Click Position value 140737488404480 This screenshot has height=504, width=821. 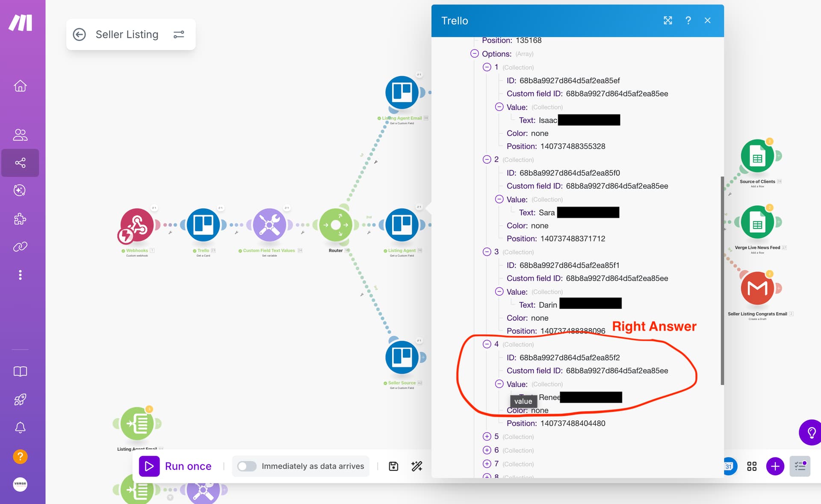pos(573,423)
